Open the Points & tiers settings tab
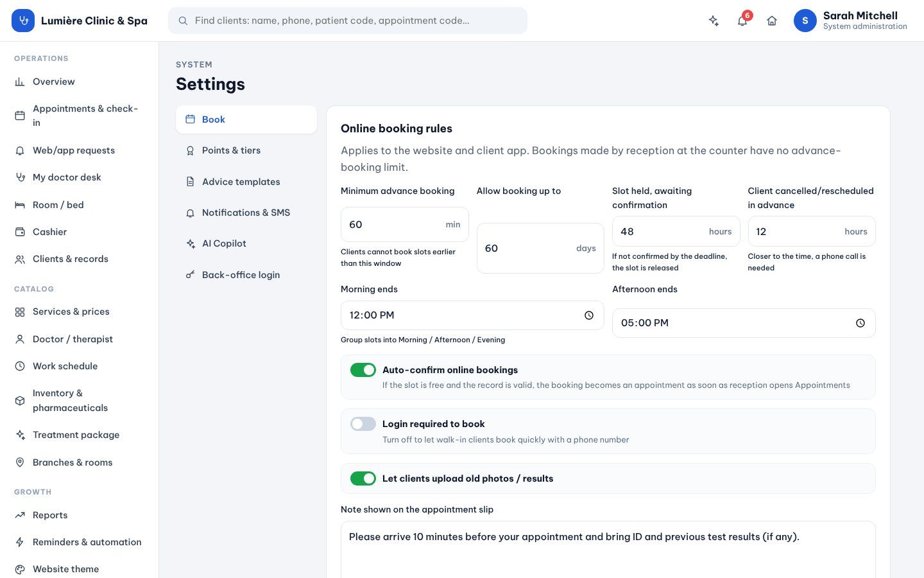 click(246, 150)
